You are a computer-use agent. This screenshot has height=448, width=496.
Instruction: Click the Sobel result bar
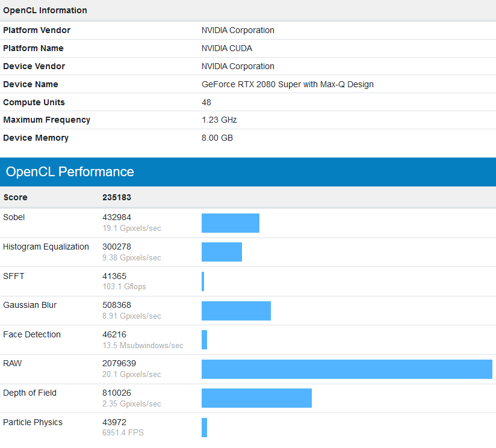[x=231, y=223]
